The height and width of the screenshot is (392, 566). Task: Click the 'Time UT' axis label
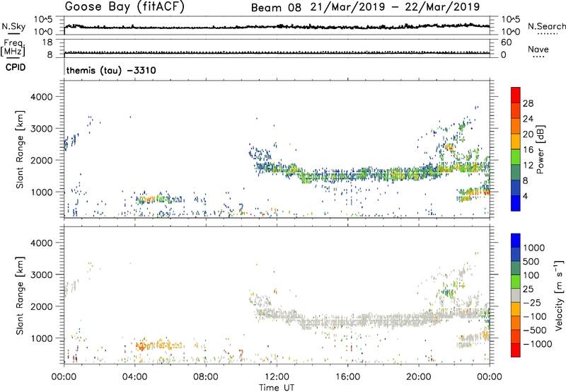coord(277,388)
